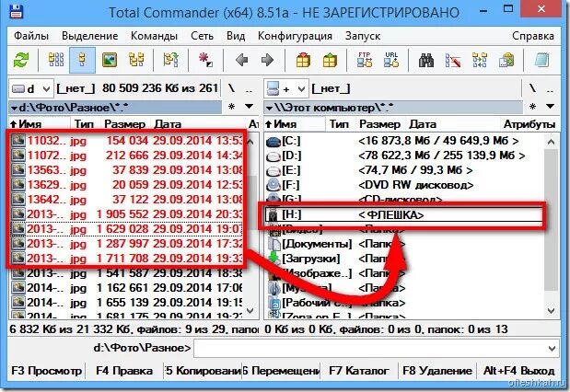Open the right panel drive selection dropdown
The image size is (570, 392).
[286, 88]
